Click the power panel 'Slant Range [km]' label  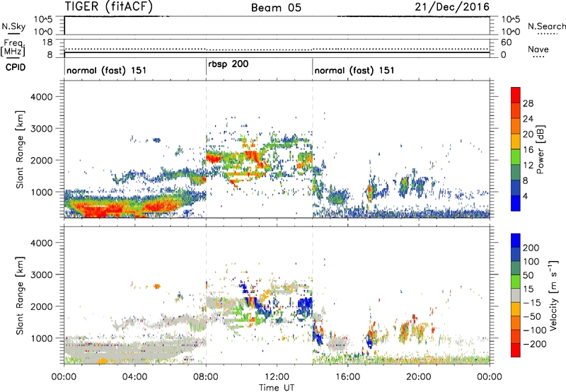click(x=20, y=149)
